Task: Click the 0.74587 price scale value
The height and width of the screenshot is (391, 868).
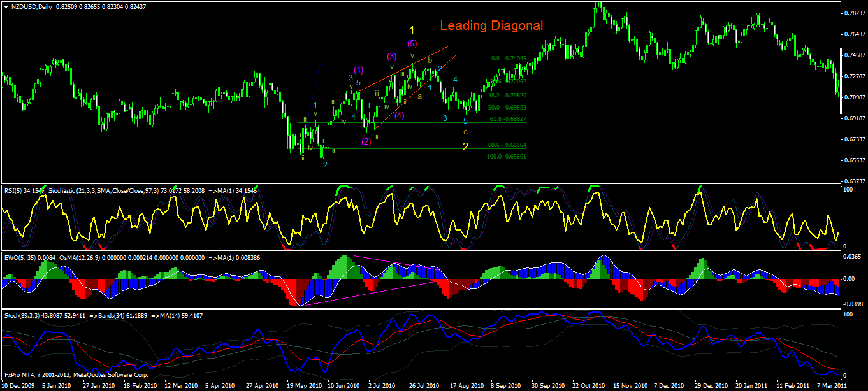Action: point(853,55)
